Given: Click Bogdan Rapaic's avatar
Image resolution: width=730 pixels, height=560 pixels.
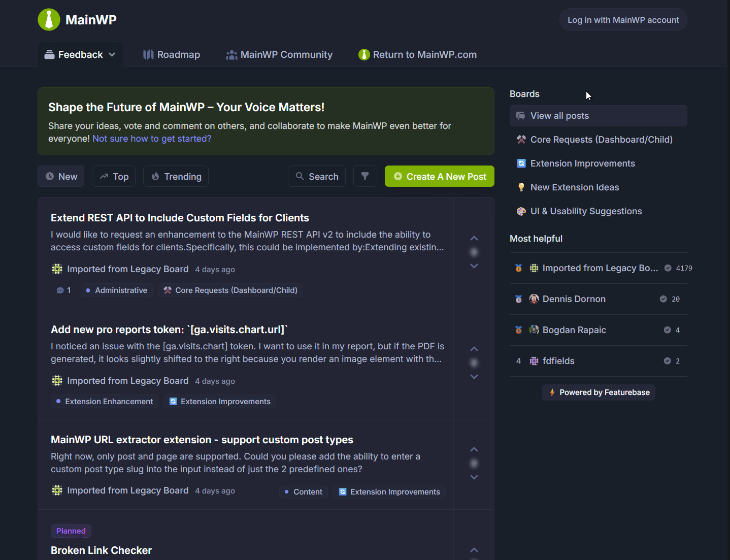Looking at the screenshot, I should pyautogui.click(x=534, y=330).
